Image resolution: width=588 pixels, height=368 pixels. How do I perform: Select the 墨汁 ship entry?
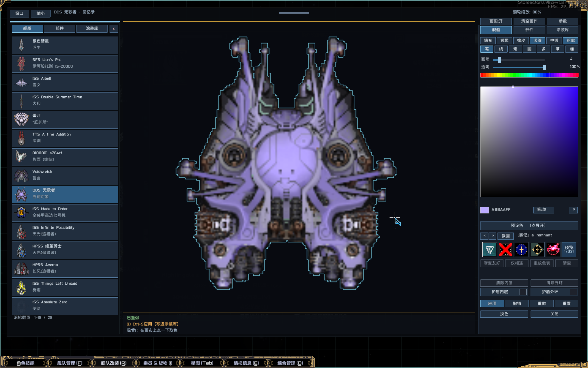pos(65,120)
